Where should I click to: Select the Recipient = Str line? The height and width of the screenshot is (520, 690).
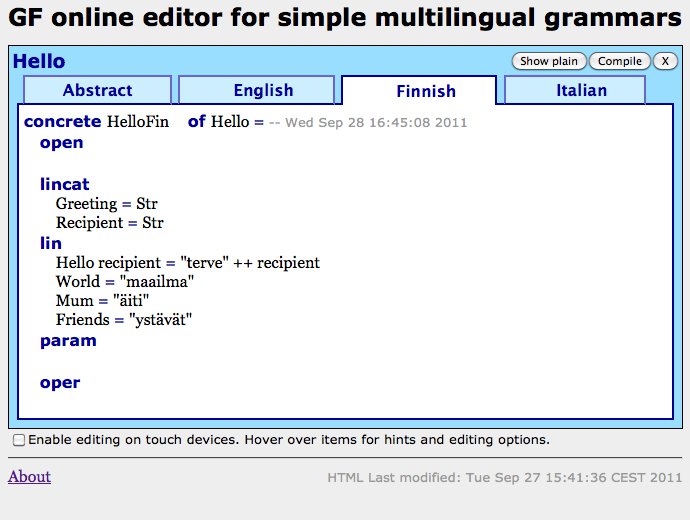[x=109, y=223]
